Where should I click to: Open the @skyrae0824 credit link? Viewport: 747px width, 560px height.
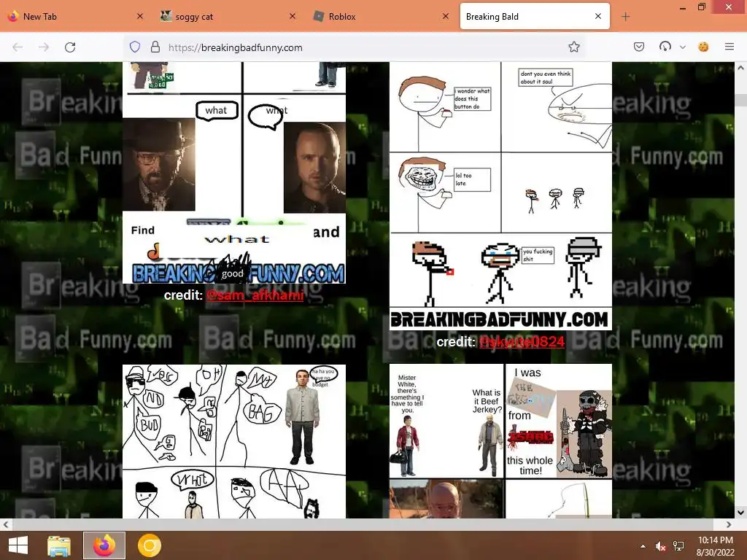point(522,341)
